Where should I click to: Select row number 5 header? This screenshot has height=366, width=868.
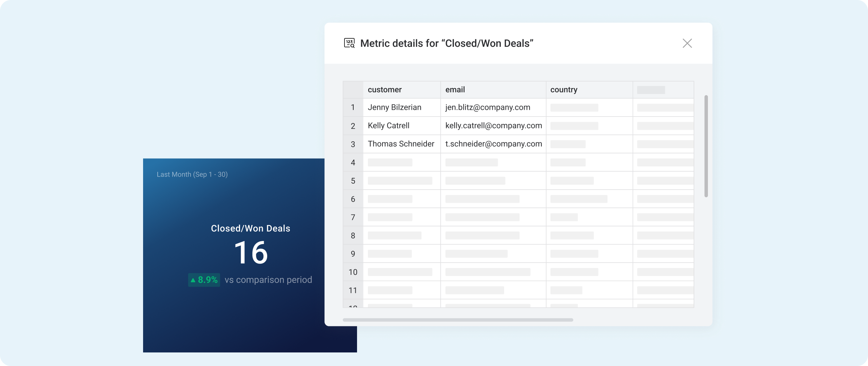coord(353,181)
